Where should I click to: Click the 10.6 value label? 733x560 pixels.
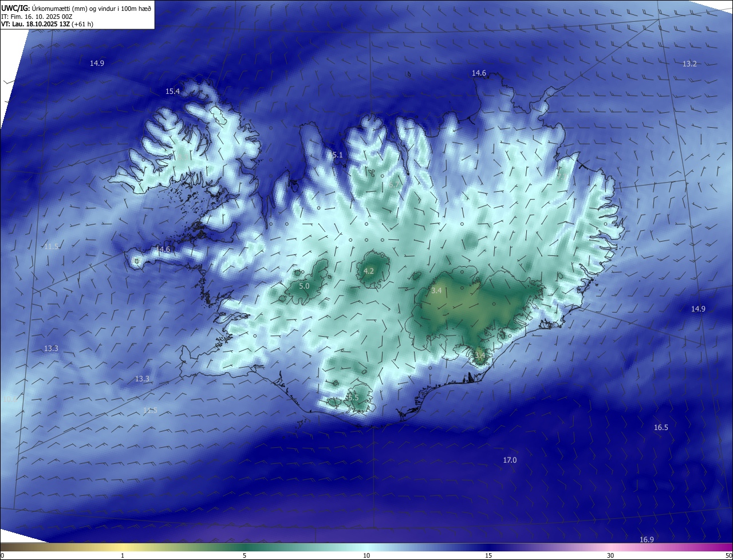click(10, 400)
